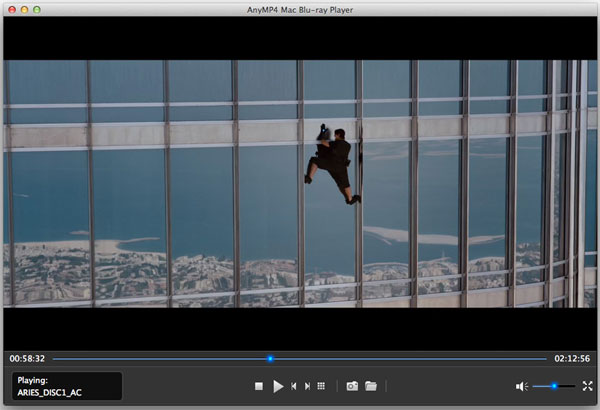Image resolution: width=600 pixels, height=410 pixels.
Task: Stop the video playback
Action: point(258,386)
